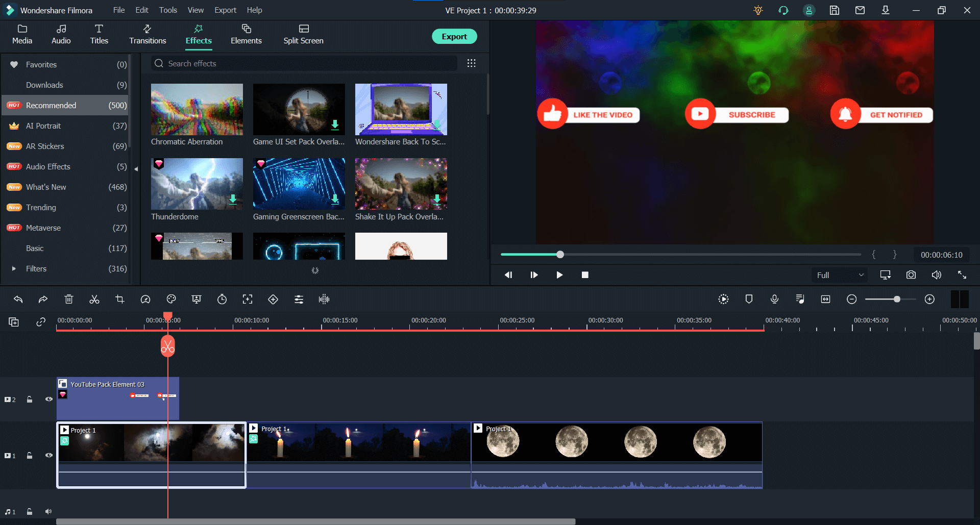Click the preview playback progress slider
The image size is (980, 525).
680,255
